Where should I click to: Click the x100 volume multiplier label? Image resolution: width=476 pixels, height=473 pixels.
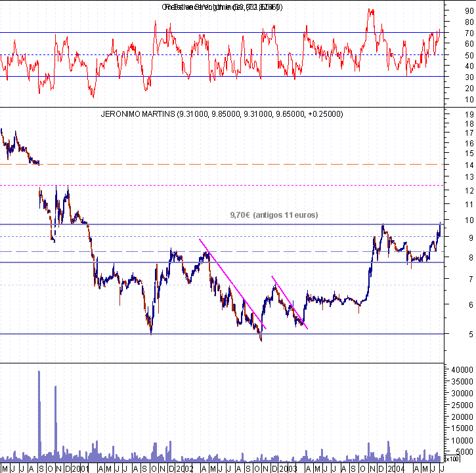tap(452, 459)
